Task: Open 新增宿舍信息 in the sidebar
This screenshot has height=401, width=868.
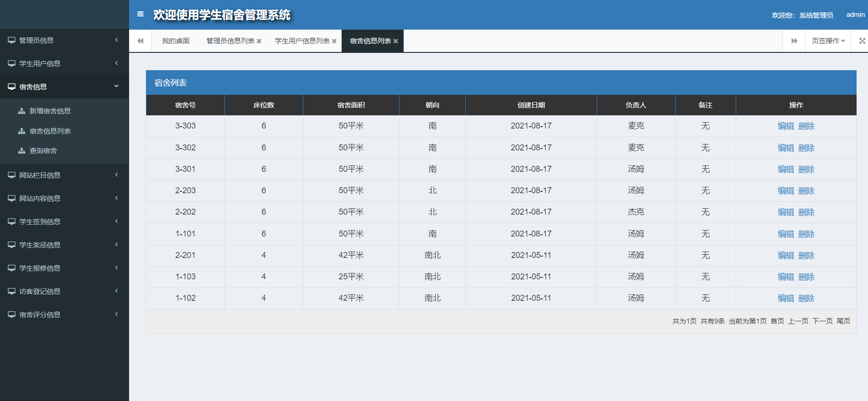Action: pyautogui.click(x=50, y=111)
